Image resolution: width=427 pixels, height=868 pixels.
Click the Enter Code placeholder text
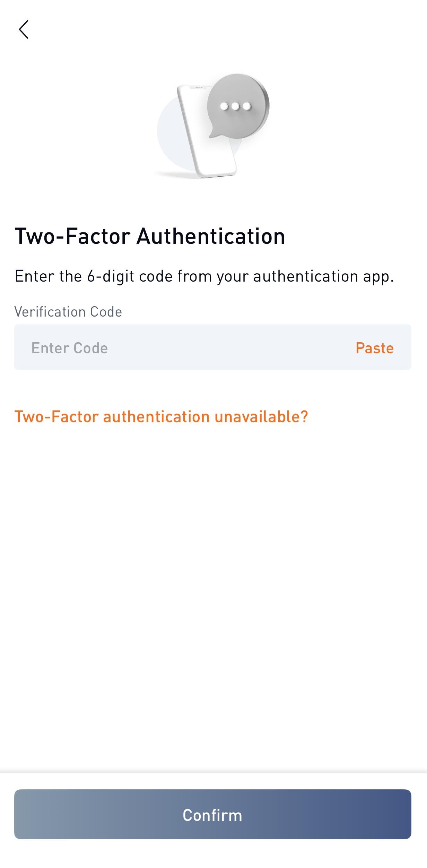70,348
